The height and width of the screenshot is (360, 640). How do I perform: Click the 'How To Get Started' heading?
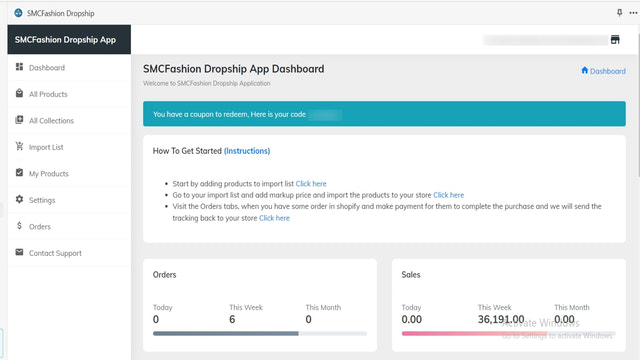[187, 151]
